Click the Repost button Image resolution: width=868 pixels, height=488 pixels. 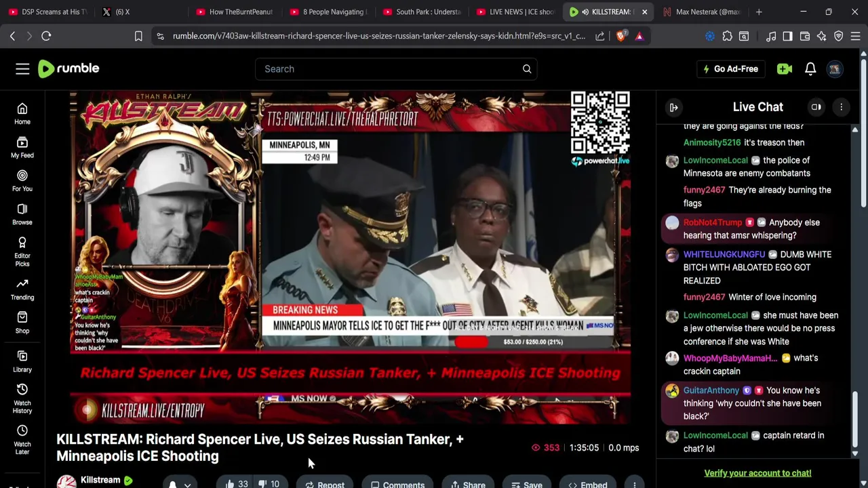pos(325,483)
